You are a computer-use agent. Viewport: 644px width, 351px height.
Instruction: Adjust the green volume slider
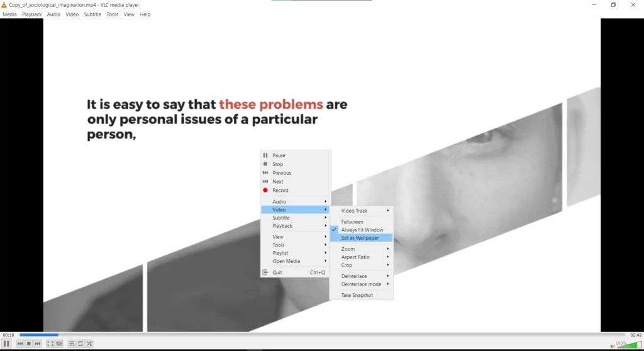pos(629,345)
